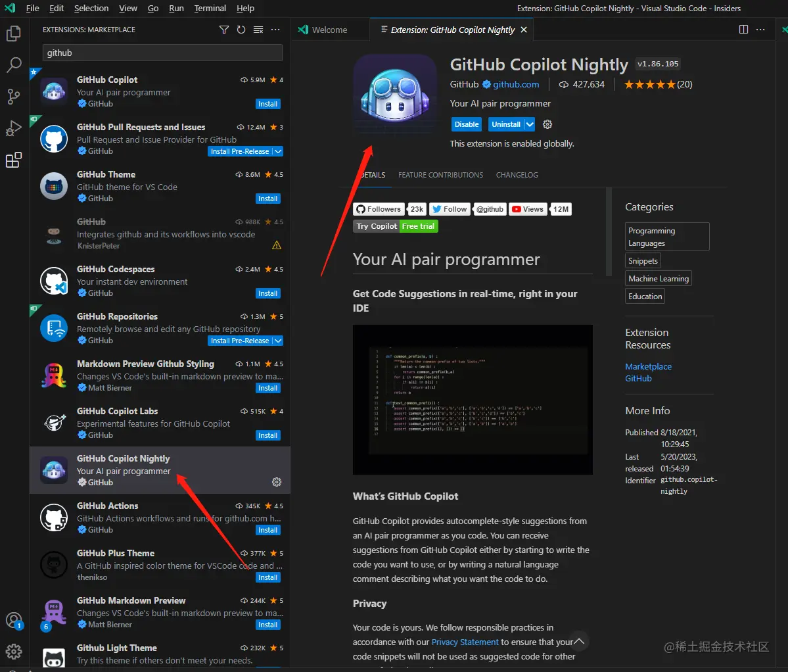Image resolution: width=788 pixels, height=672 pixels.
Task: Open the Privacy Statement link
Action: tap(465, 642)
